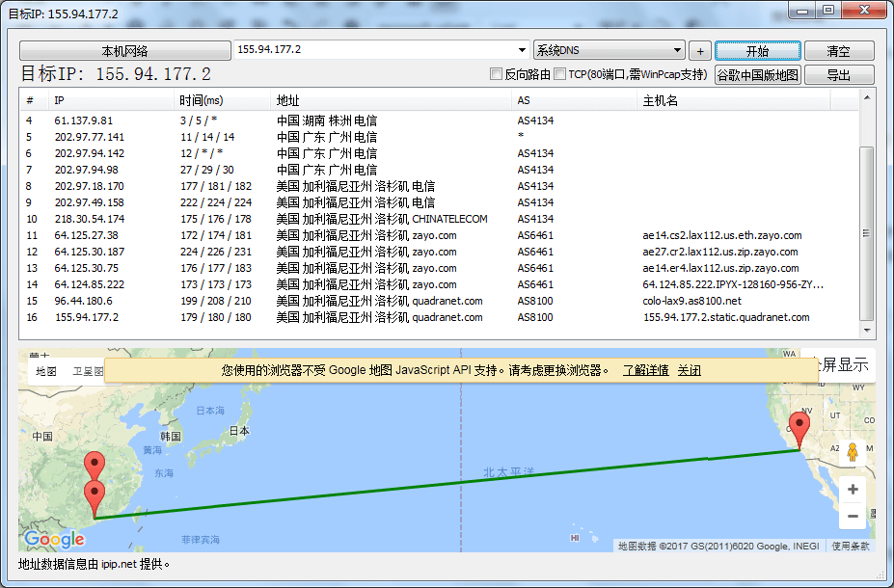
Task: Click the 导出 export button
Action: point(838,75)
